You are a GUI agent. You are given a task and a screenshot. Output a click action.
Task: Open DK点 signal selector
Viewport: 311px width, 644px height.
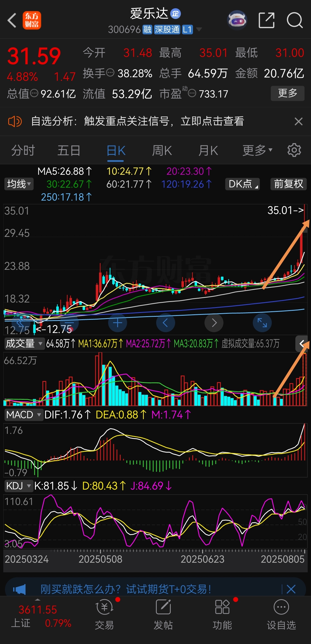click(243, 184)
